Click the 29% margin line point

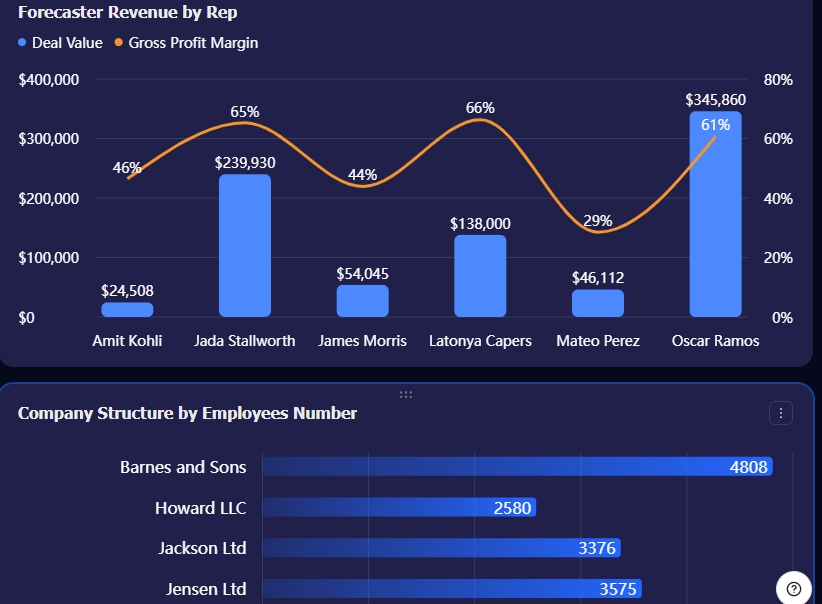tap(598, 231)
